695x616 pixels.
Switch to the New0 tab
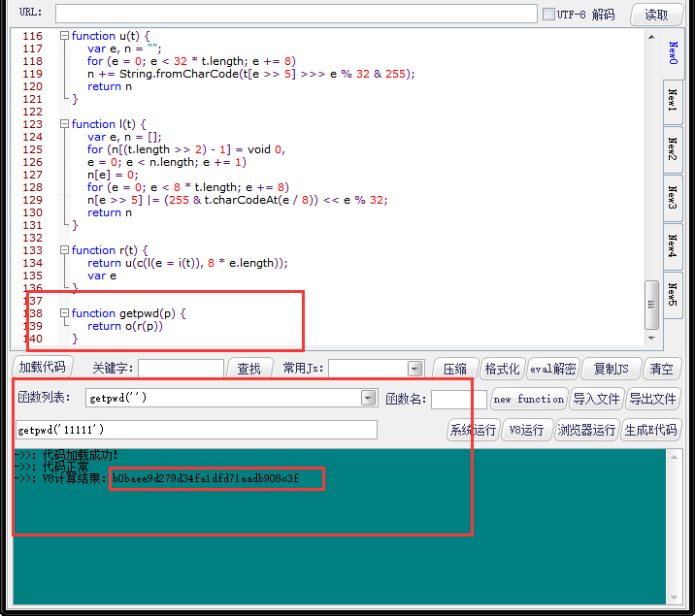pos(674,53)
